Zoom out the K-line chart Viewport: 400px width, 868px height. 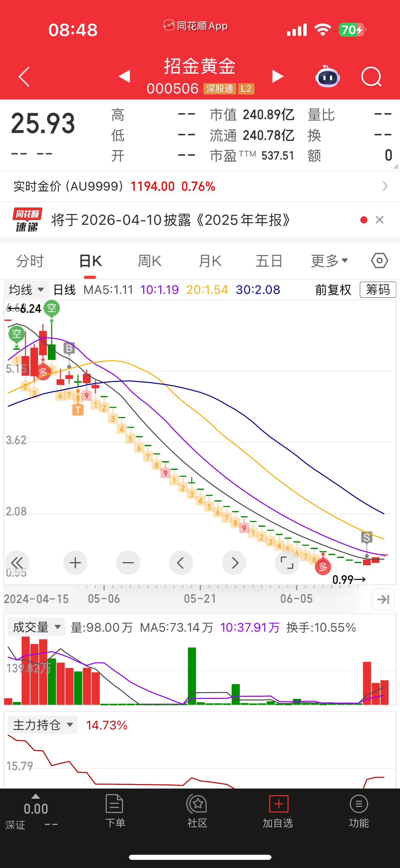click(128, 563)
